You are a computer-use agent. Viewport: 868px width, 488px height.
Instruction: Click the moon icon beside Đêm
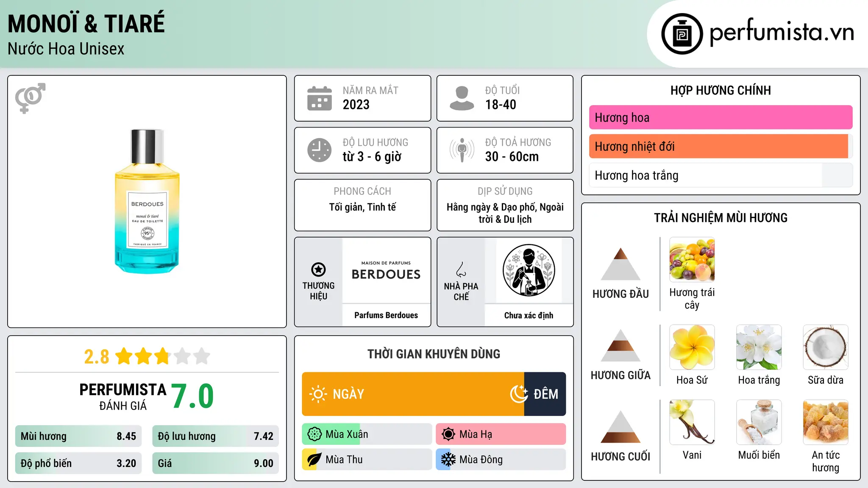click(519, 394)
